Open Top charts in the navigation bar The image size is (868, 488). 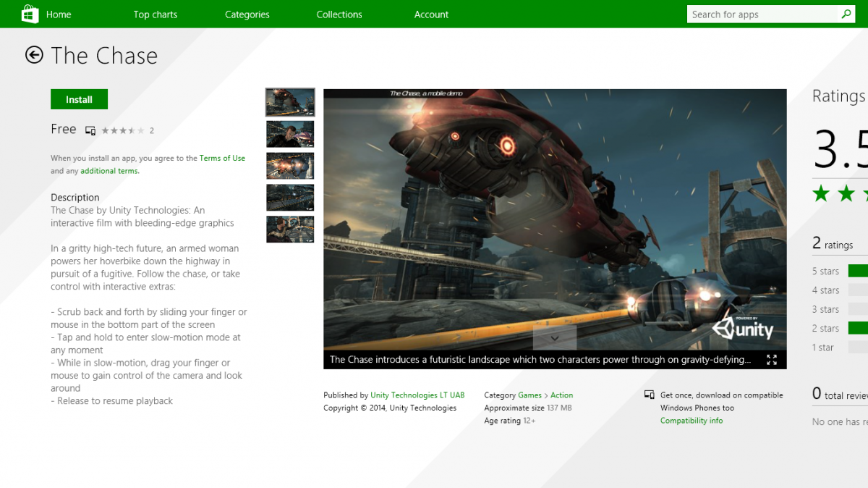pos(156,14)
